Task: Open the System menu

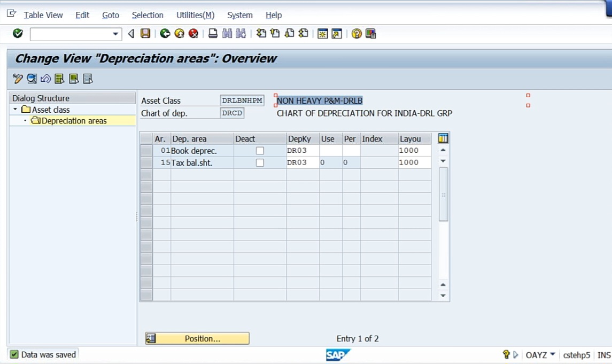Action: point(239,15)
